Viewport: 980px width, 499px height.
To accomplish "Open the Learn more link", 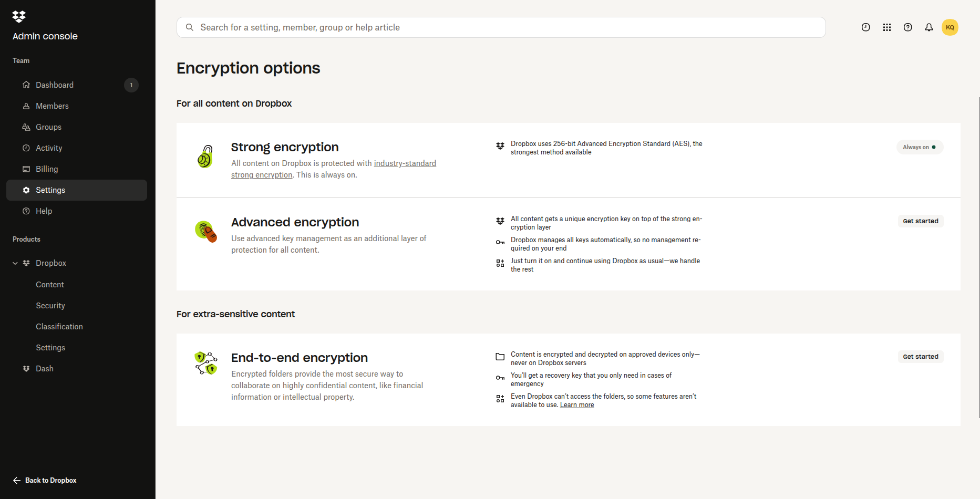I will point(576,404).
